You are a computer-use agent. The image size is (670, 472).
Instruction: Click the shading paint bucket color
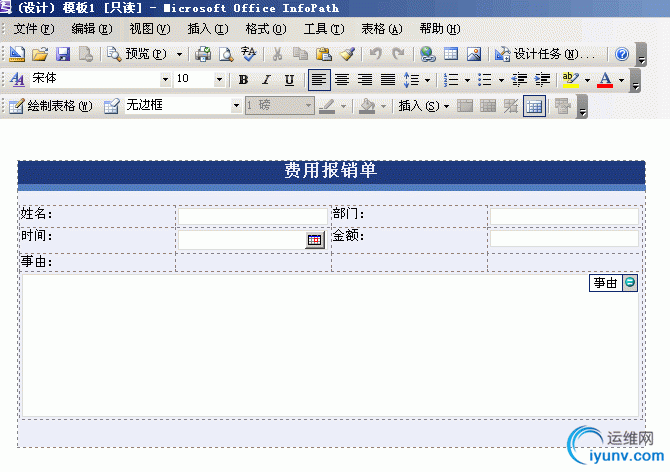tap(367, 106)
